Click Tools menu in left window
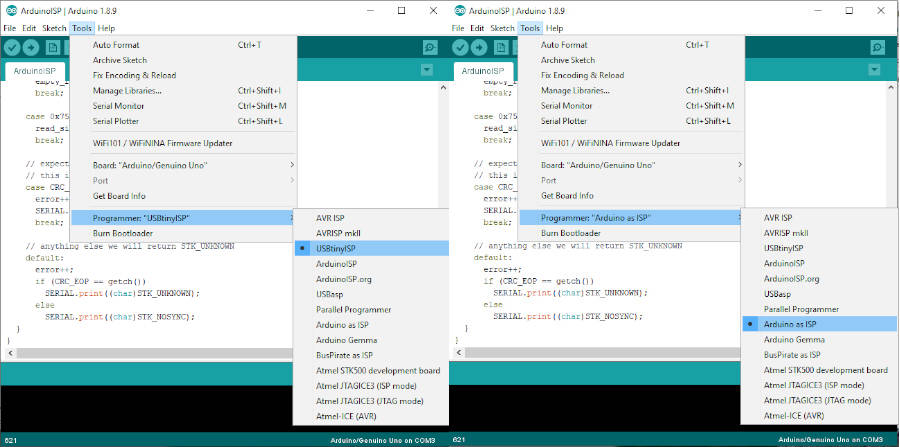 pos(82,28)
